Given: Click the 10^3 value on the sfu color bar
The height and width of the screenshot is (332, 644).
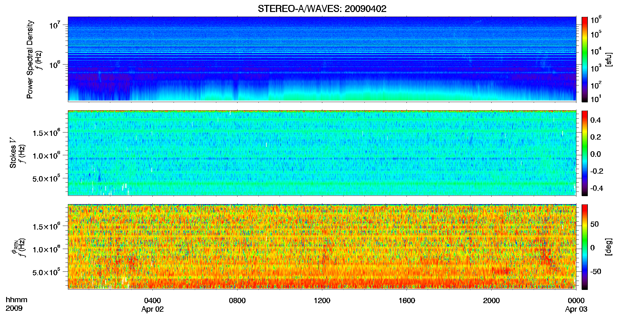Looking at the screenshot, I should [x=596, y=68].
